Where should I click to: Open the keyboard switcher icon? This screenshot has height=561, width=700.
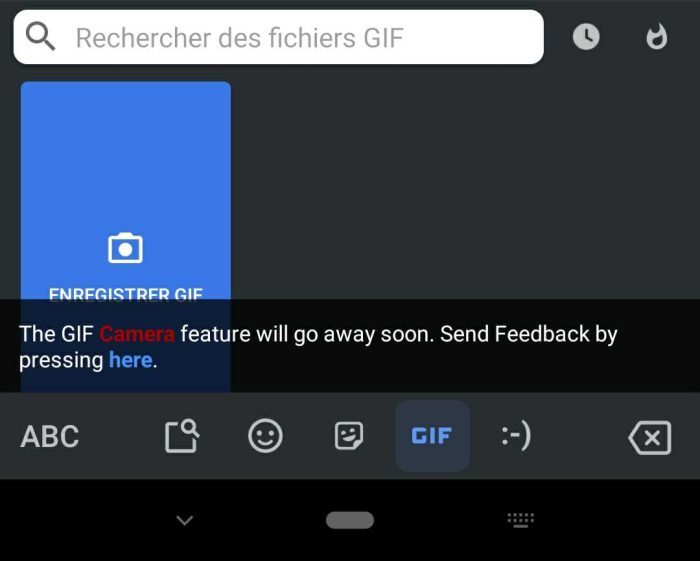[521, 520]
